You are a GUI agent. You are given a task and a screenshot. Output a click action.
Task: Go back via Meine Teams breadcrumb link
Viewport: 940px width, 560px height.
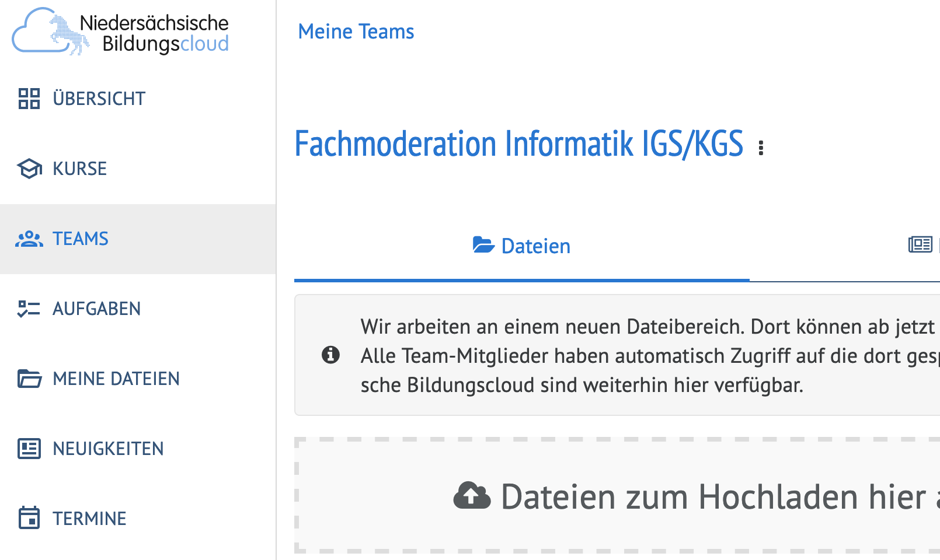click(356, 32)
